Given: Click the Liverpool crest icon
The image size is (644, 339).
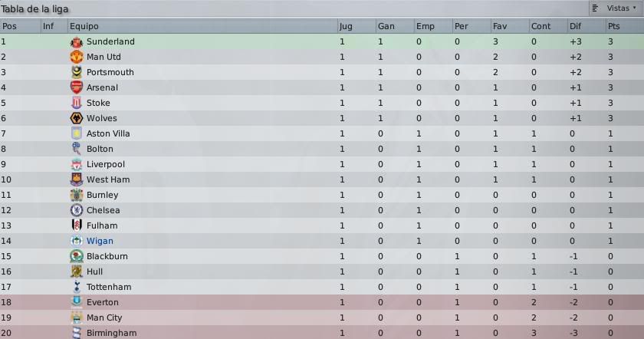Looking at the screenshot, I should pyautogui.click(x=77, y=164).
